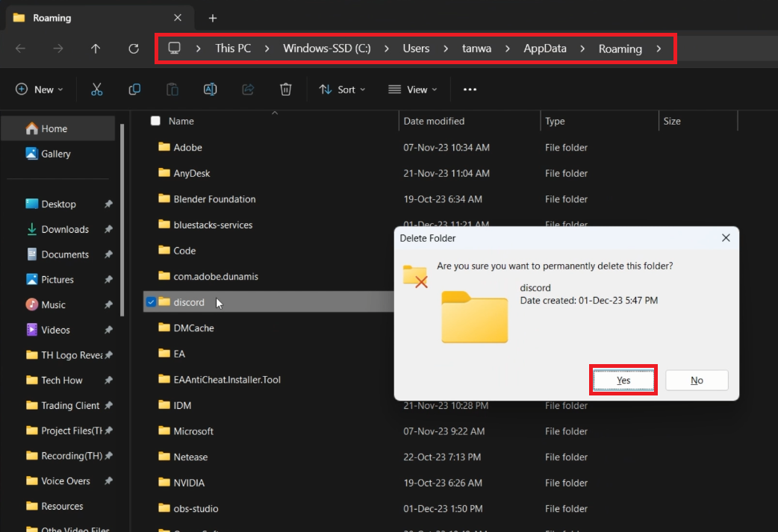Expand the Sort dropdown
Screen dimensions: 778x532
pos(342,90)
